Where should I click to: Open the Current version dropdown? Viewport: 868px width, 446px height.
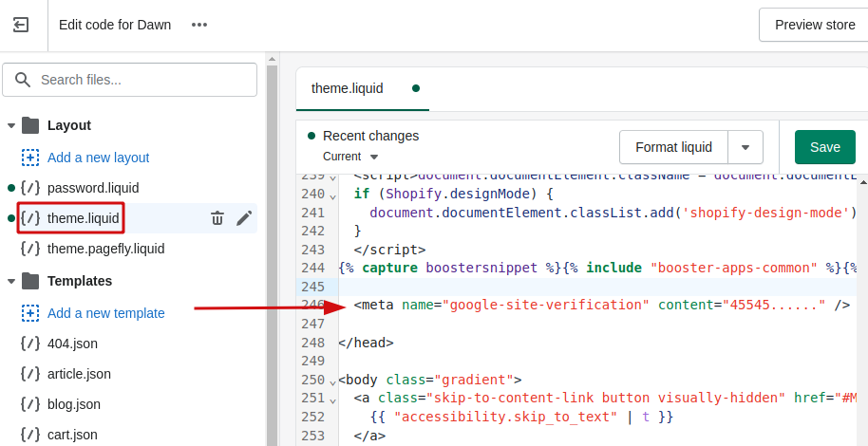tap(350, 157)
